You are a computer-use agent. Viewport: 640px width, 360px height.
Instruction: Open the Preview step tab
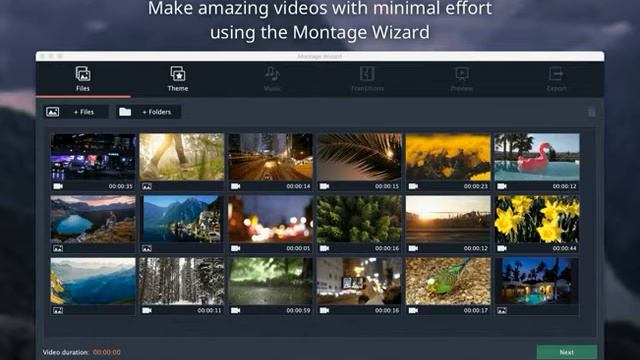point(462,79)
